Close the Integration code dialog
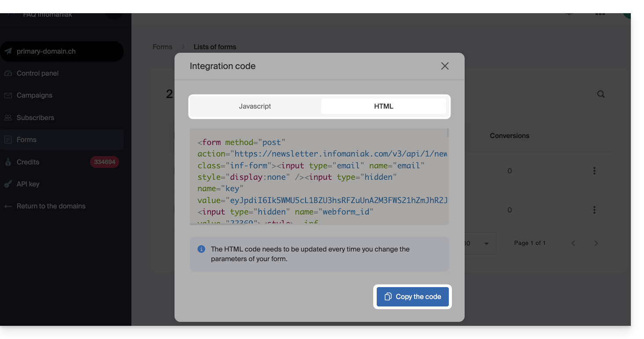 [x=445, y=66]
